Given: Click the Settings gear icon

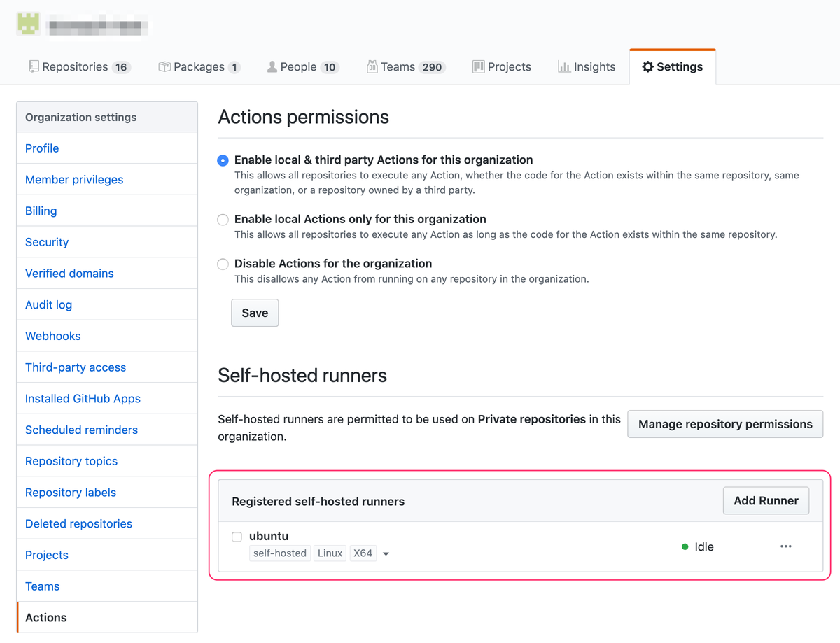Looking at the screenshot, I should click(647, 67).
